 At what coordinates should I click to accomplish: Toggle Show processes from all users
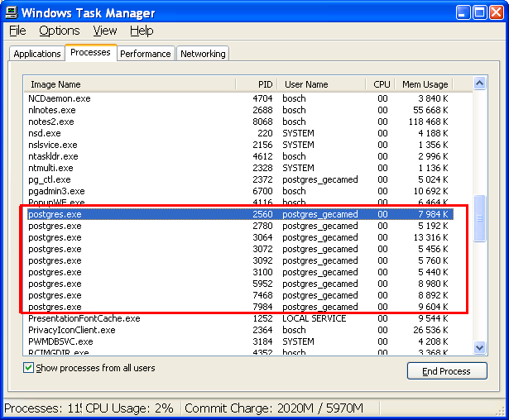click(x=29, y=368)
